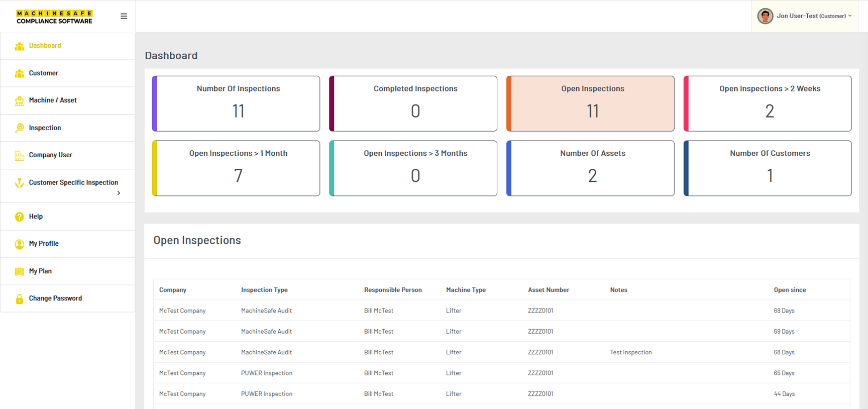Click the Open Inspections summary card

[x=590, y=104]
